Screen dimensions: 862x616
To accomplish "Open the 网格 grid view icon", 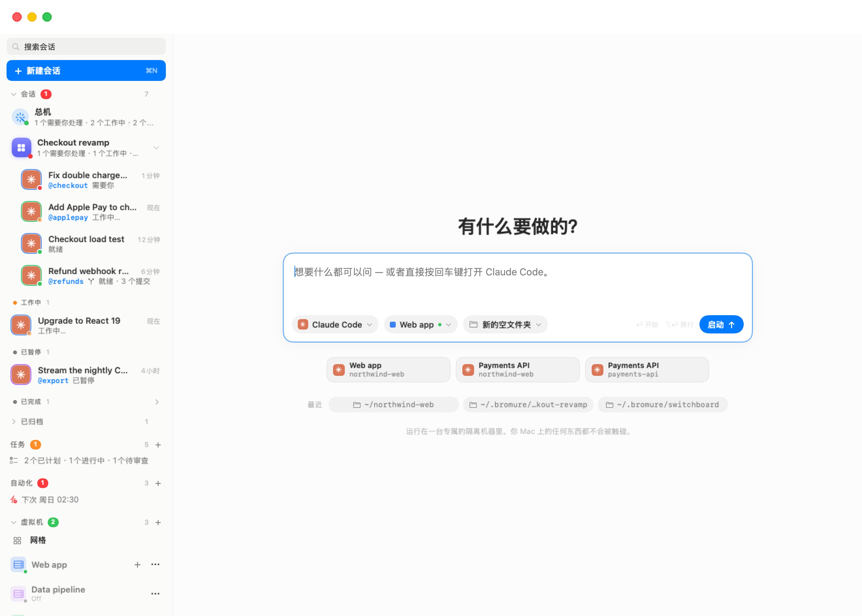I will (17, 541).
